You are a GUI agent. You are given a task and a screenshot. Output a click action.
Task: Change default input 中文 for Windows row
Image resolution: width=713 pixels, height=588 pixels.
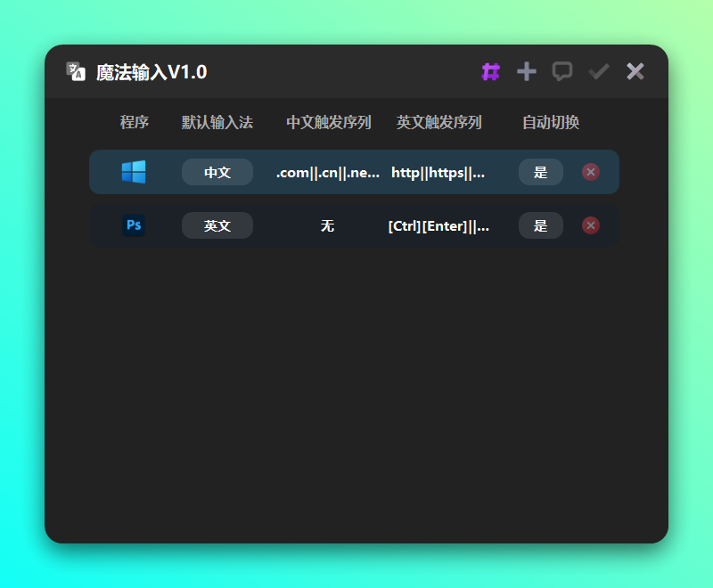(217, 172)
